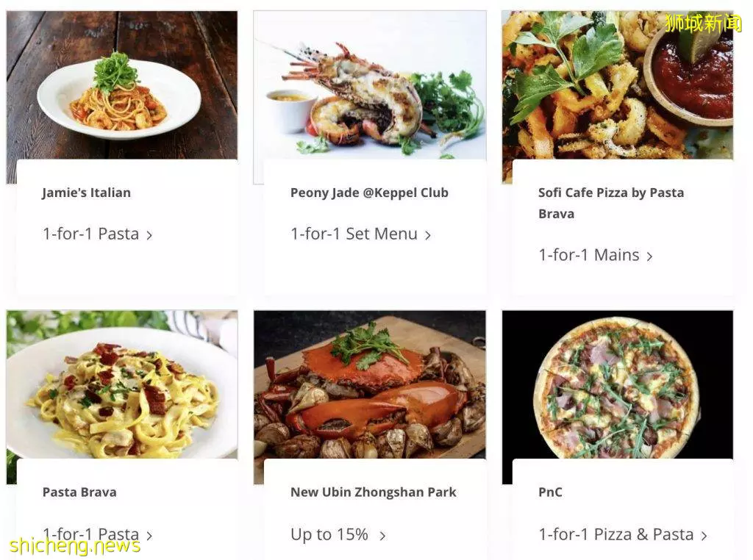
Task: View the Up to 15% offer text
Action: click(329, 534)
